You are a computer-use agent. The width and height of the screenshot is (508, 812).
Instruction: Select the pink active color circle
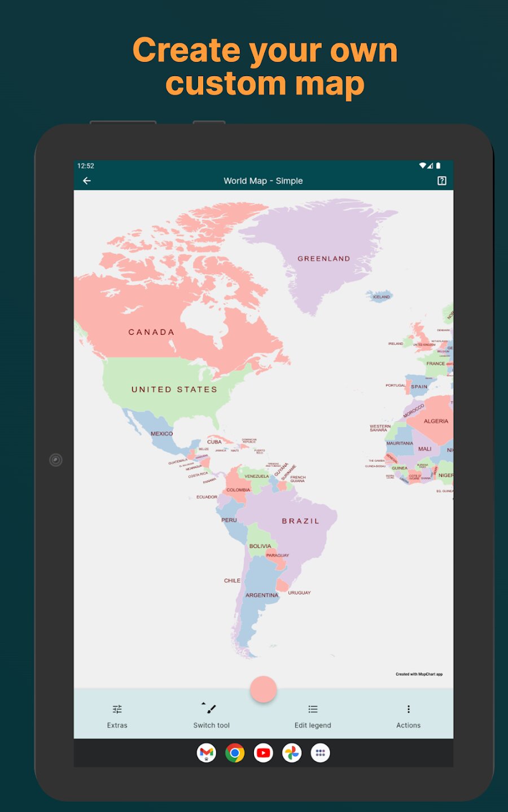(264, 688)
